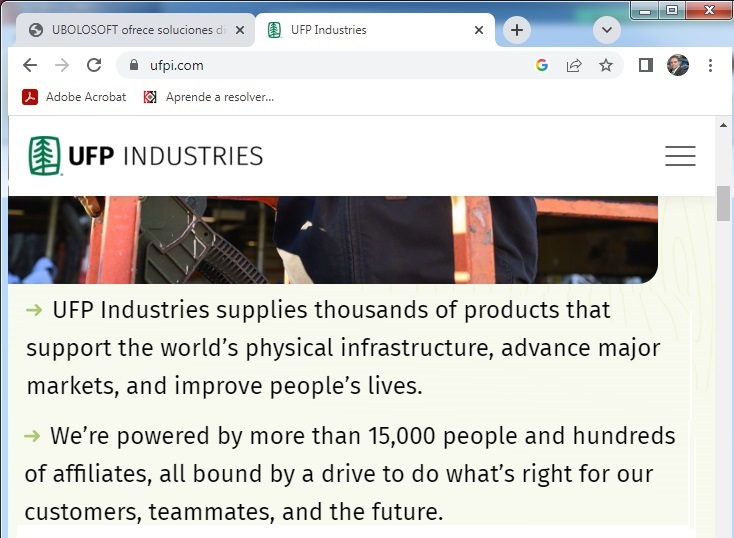The image size is (734, 538).
Task: Click the Google icon in address bar
Action: [542, 65]
